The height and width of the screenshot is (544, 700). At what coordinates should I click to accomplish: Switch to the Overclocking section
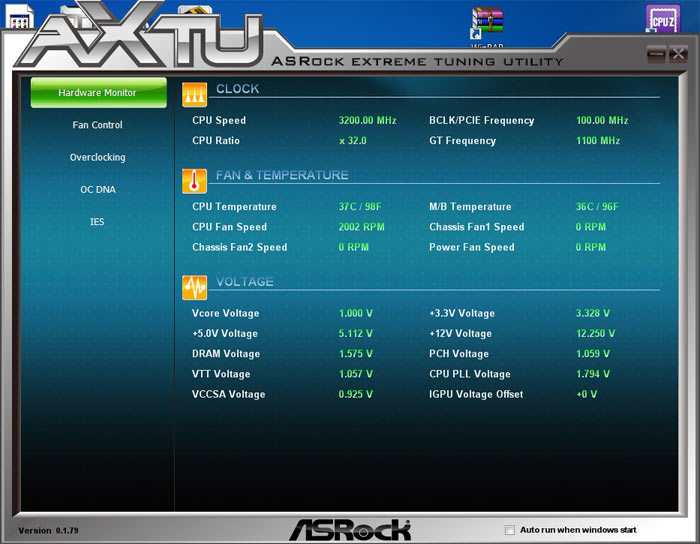[x=97, y=157]
